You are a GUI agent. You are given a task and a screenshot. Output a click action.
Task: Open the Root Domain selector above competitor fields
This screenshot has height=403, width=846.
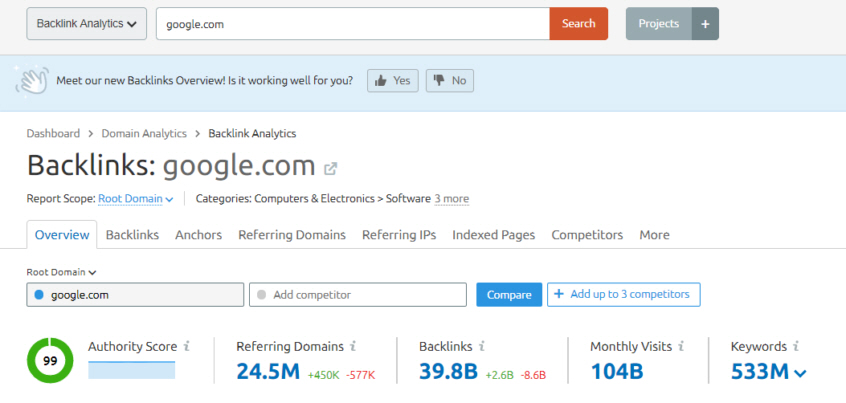tap(62, 272)
